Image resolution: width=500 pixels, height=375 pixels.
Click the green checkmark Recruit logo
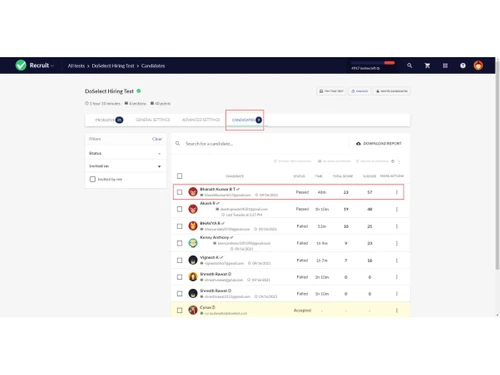coord(21,65)
